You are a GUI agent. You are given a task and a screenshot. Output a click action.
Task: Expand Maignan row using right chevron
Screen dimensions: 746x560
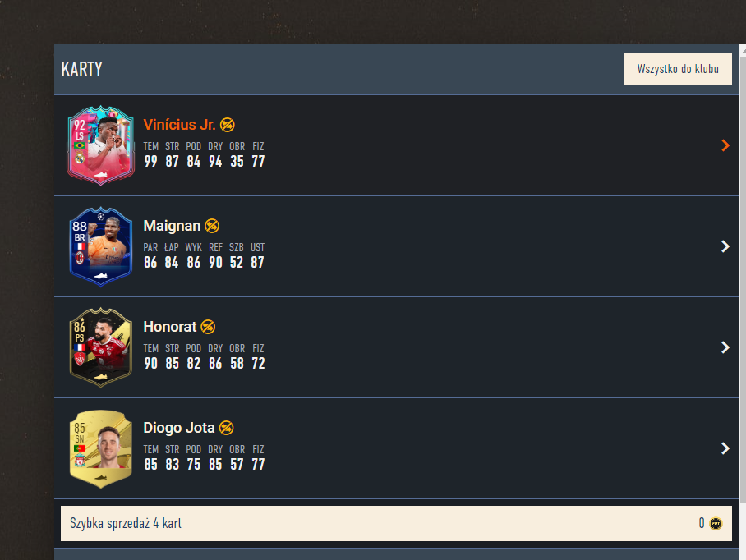725,246
